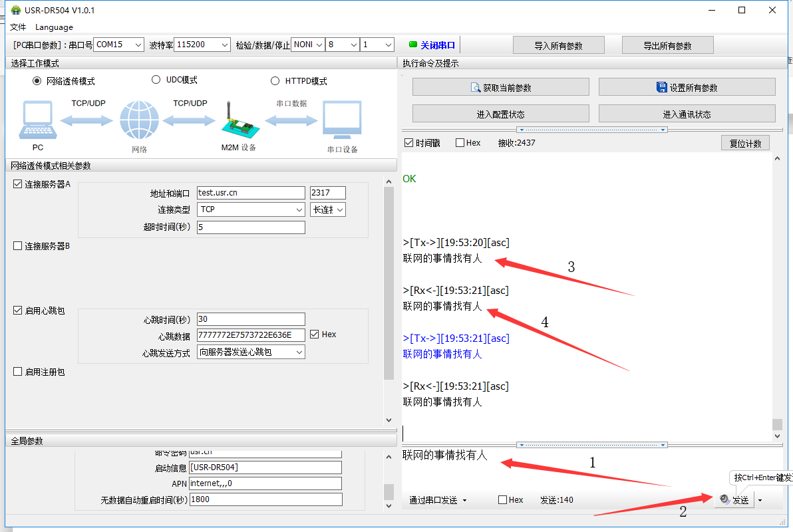Click the green serial port status indicator
The height and width of the screenshot is (532, 793).
(412, 45)
